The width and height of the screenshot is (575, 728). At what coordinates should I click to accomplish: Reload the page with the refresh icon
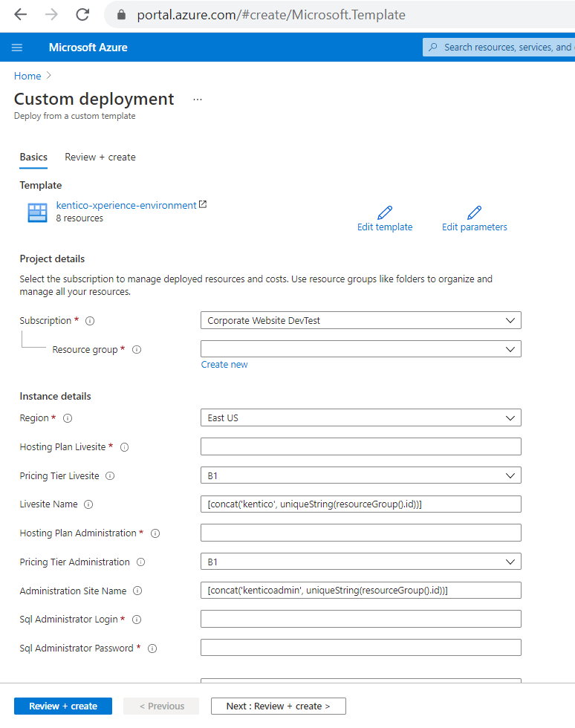pyautogui.click(x=82, y=15)
